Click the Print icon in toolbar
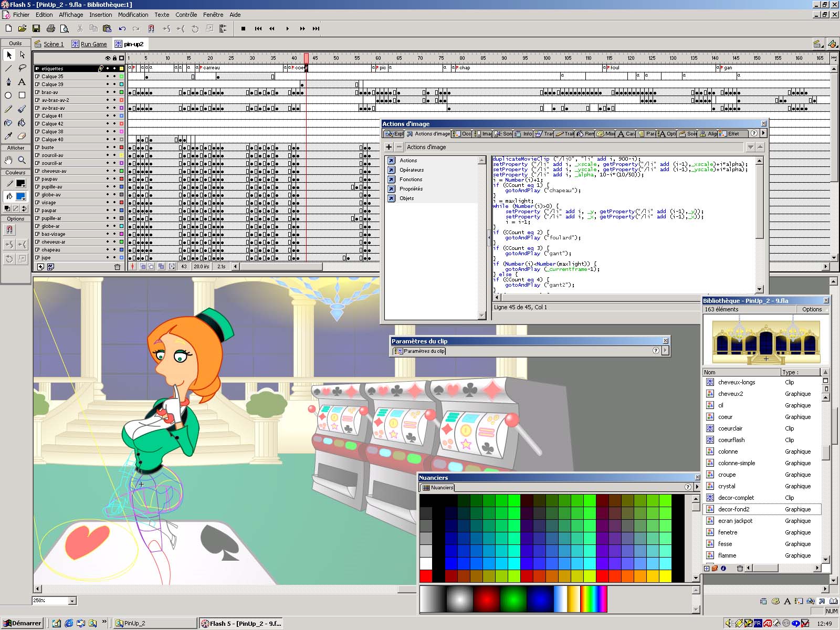The image size is (840, 630). (51, 28)
